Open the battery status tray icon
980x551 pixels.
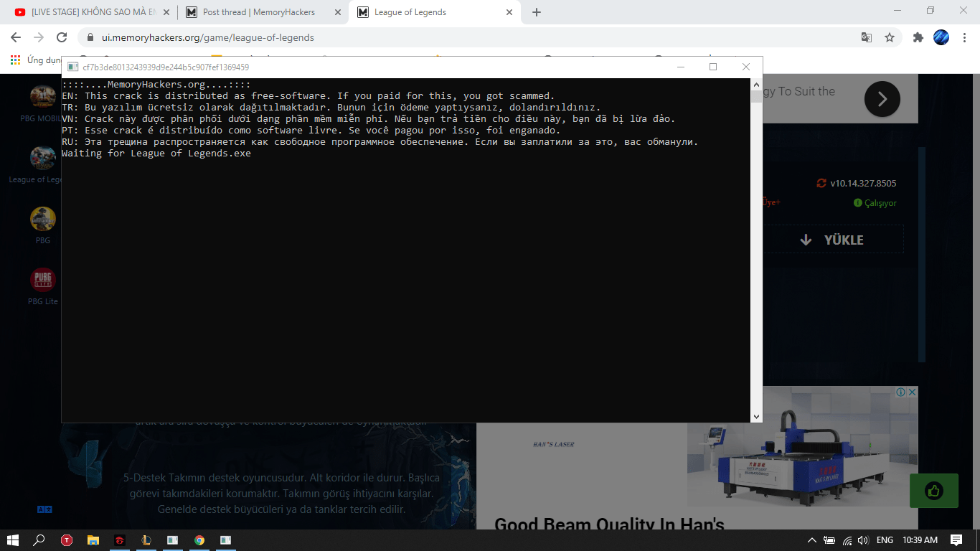point(829,540)
